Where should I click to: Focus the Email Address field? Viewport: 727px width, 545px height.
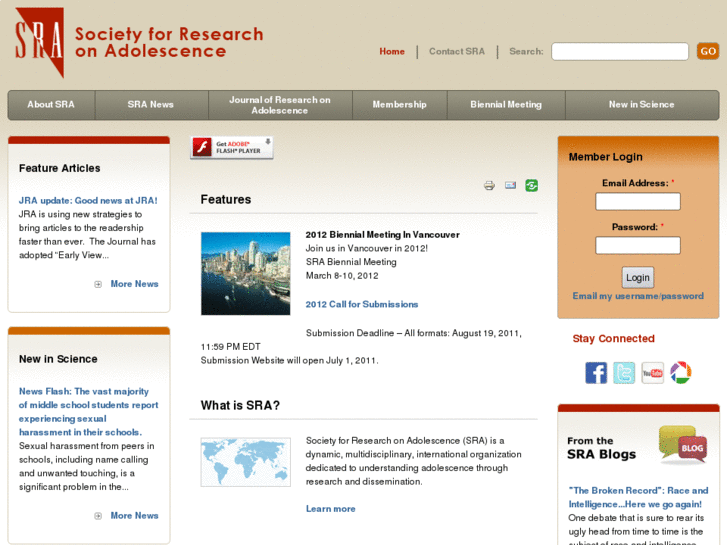coord(638,201)
